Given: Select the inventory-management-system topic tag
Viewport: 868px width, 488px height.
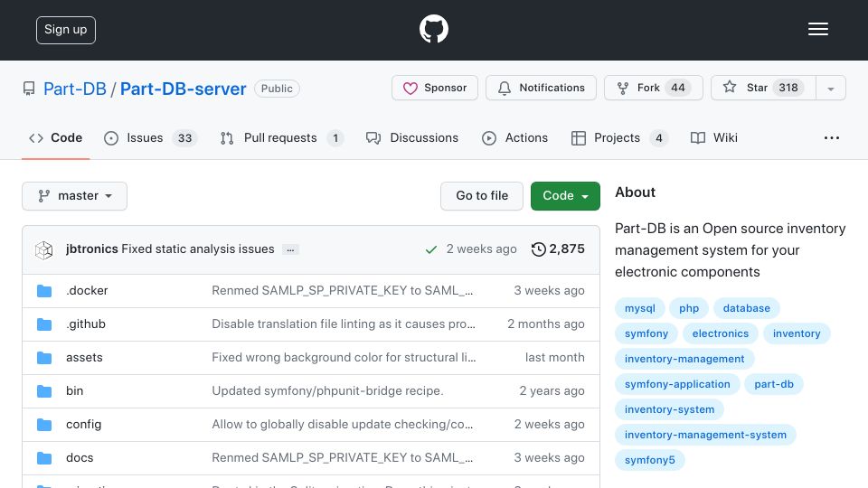Looking at the screenshot, I should click(x=706, y=435).
